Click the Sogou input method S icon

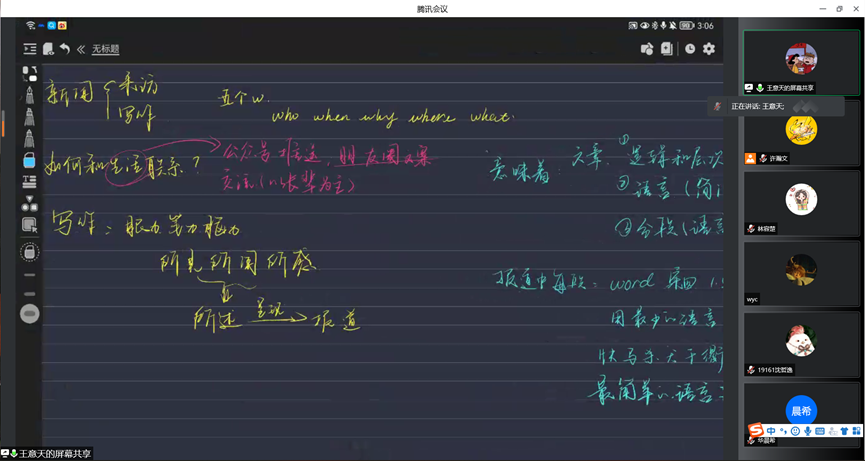pyautogui.click(x=756, y=430)
